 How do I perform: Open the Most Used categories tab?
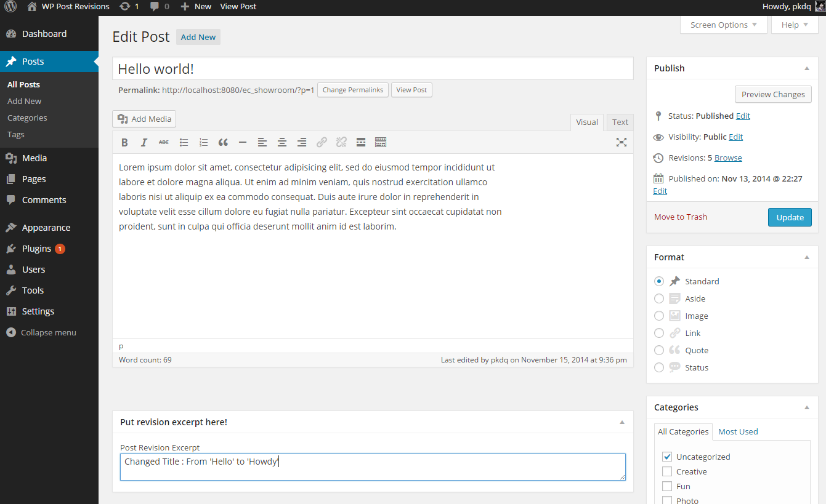pyautogui.click(x=738, y=431)
